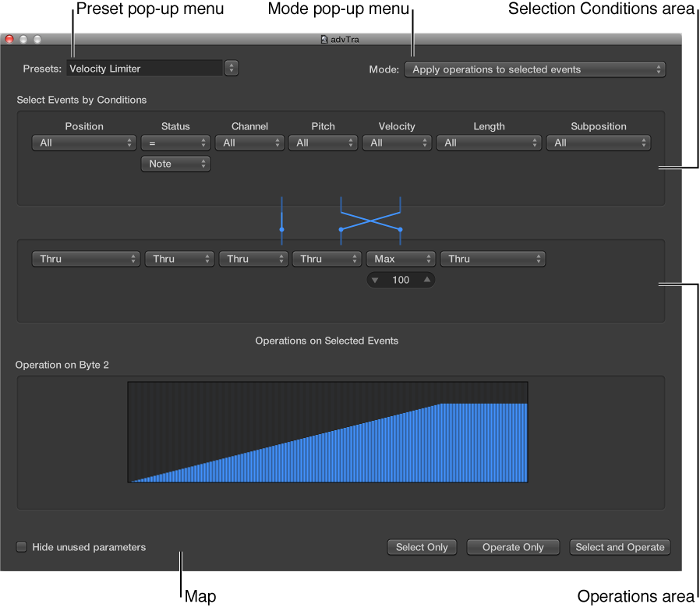Increase the Max value 100 with up arrow
This screenshot has height=611, width=700.
click(x=425, y=280)
